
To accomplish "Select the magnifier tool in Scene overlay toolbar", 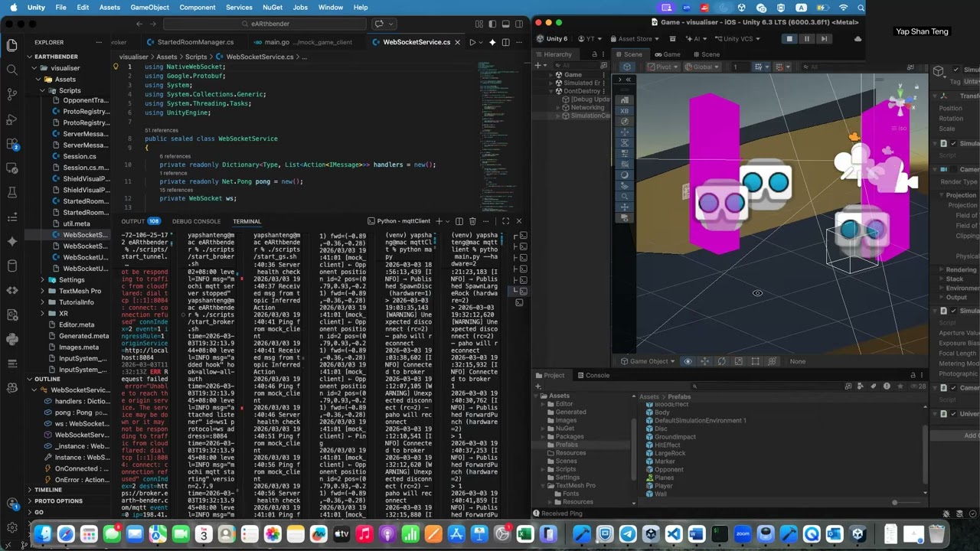I will tap(625, 197).
